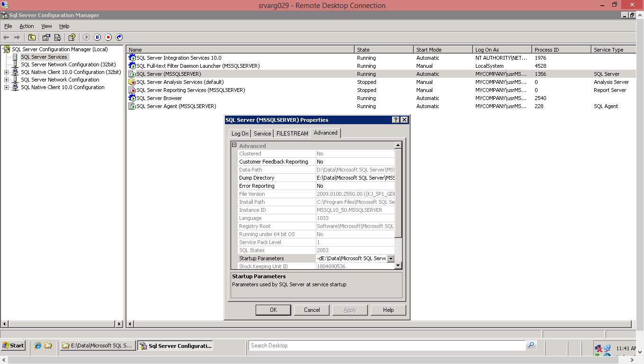Select SQL Server Services in the tree

click(x=44, y=56)
